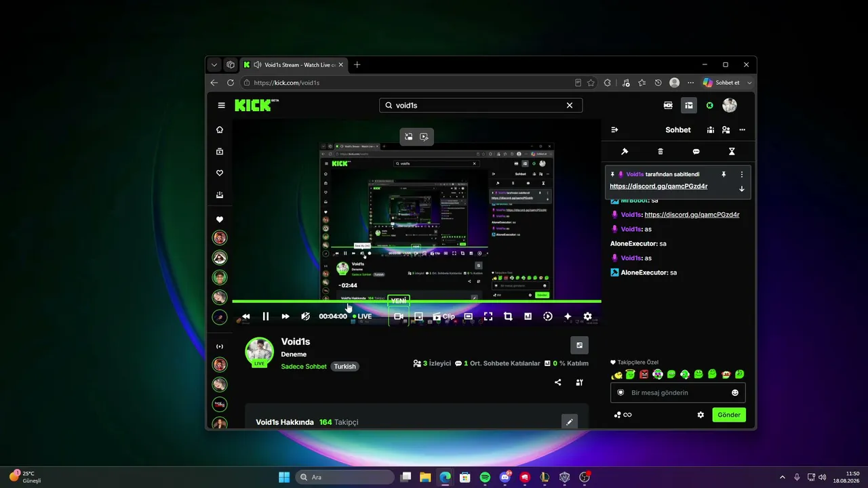Send the chat message with Gönder
The image size is (868, 488).
pyautogui.click(x=729, y=415)
